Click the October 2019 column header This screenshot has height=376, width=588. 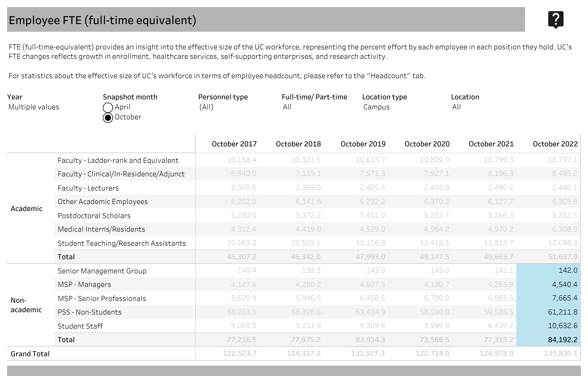click(x=363, y=144)
